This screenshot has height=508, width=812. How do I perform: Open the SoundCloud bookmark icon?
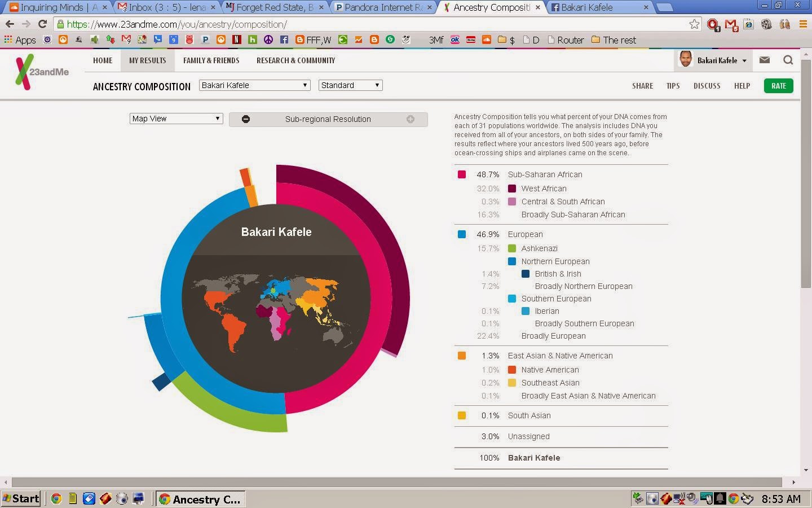pyautogui.click(x=487, y=40)
